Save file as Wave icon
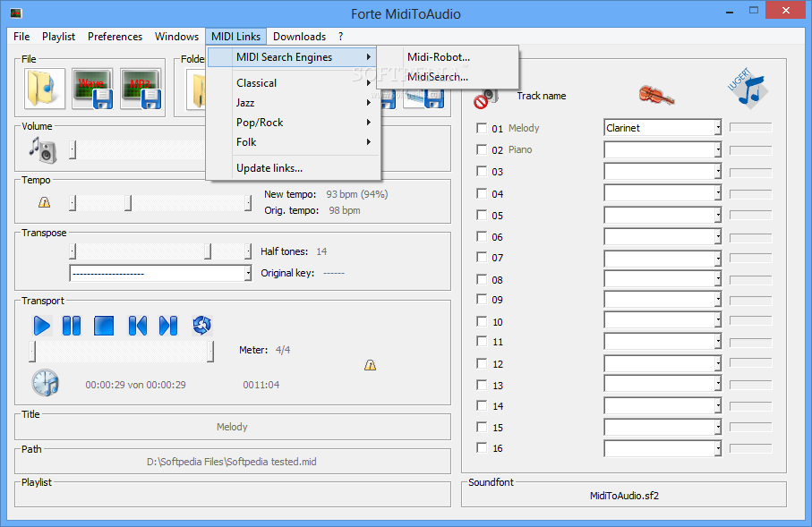 click(x=92, y=89)
